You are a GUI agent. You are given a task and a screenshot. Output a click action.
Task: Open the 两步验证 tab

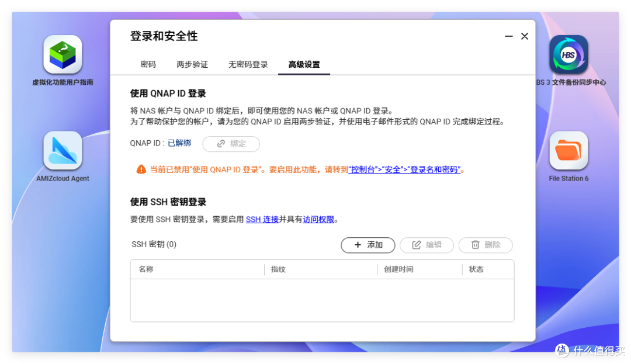[192, 64]
